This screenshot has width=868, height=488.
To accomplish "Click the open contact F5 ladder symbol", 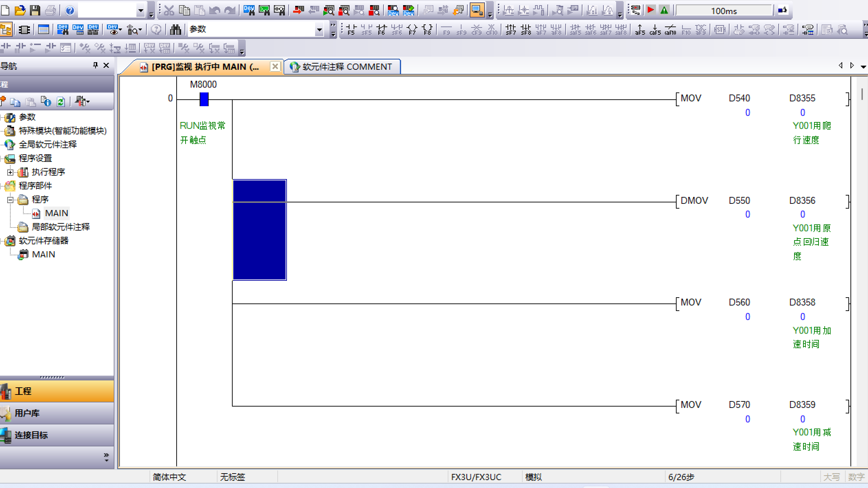I will pos(351,30).
